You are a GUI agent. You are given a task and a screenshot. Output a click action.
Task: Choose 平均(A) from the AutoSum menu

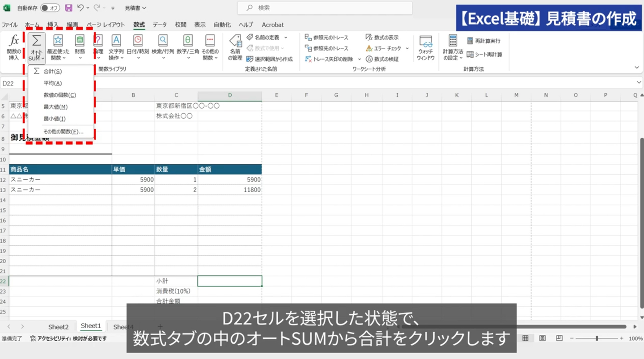click(x=61, y=83)
